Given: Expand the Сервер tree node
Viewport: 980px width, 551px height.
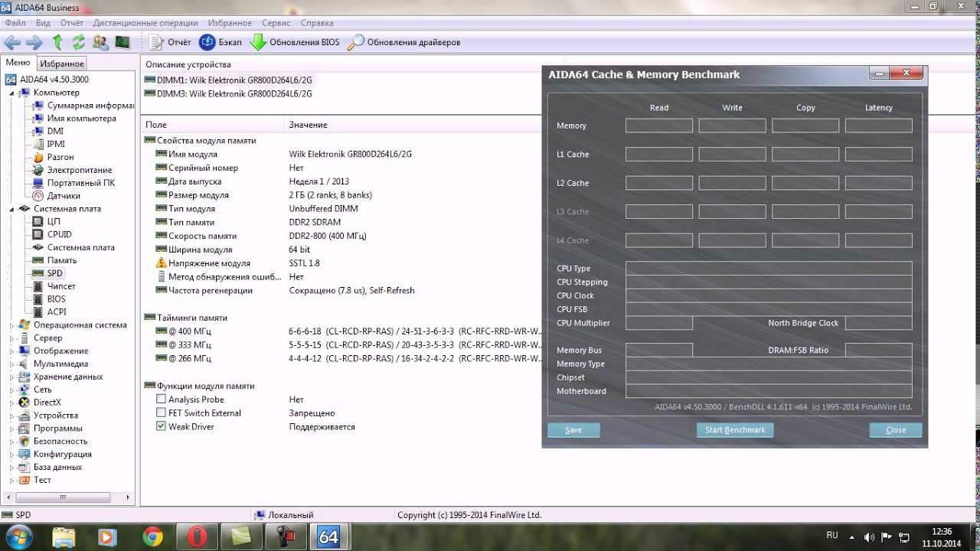Looking at the screenshot, I should (11, 338).
